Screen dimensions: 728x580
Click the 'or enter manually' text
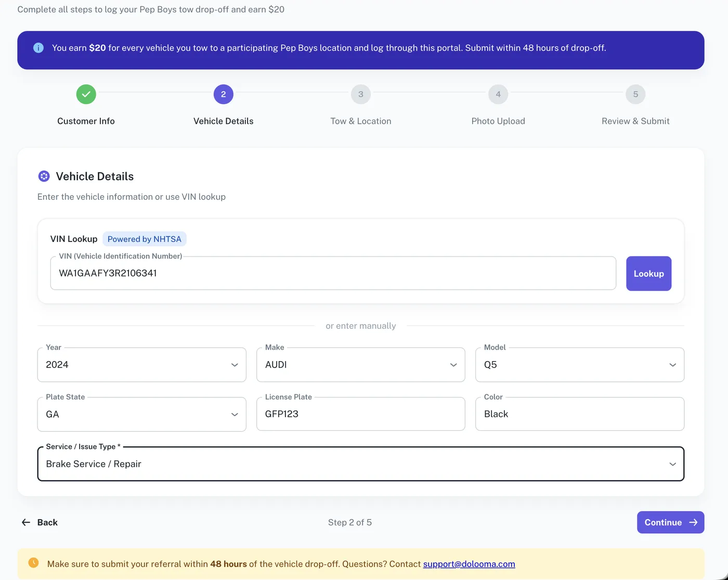pyautogui.click(x=361, y=326)
